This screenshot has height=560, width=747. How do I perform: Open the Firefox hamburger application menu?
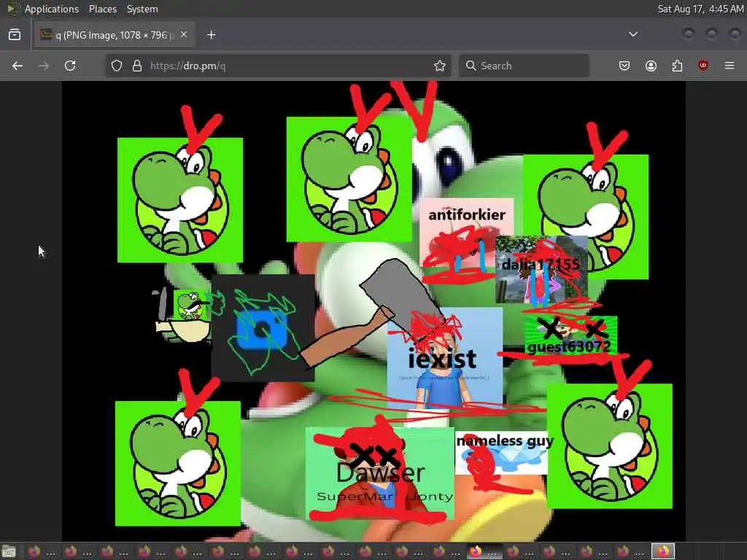(729, 66)
